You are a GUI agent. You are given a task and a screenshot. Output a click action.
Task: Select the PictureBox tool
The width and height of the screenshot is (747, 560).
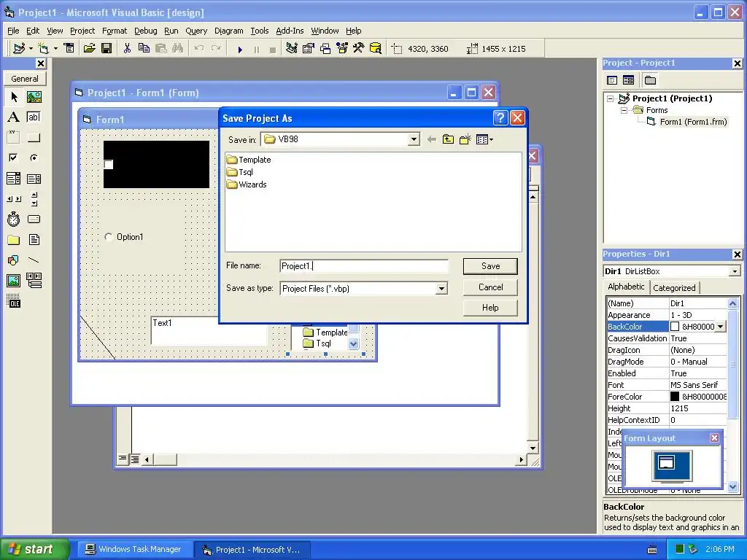click(34, 97)
